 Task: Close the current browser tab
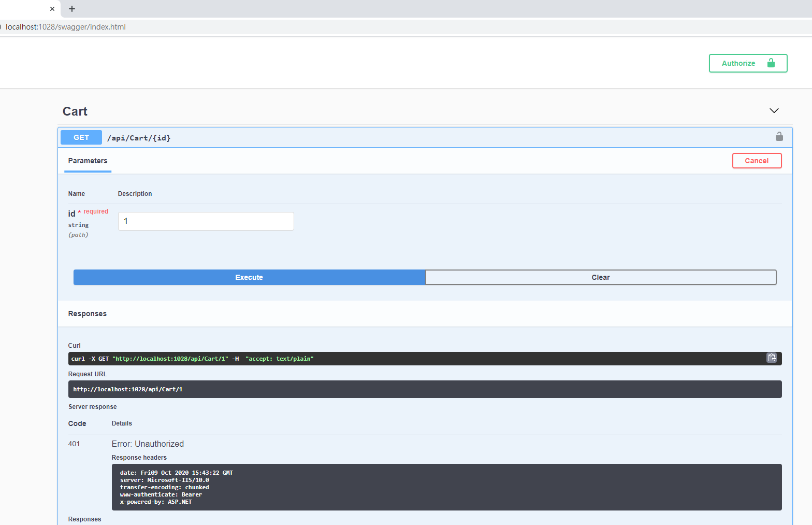click(52, 9)
